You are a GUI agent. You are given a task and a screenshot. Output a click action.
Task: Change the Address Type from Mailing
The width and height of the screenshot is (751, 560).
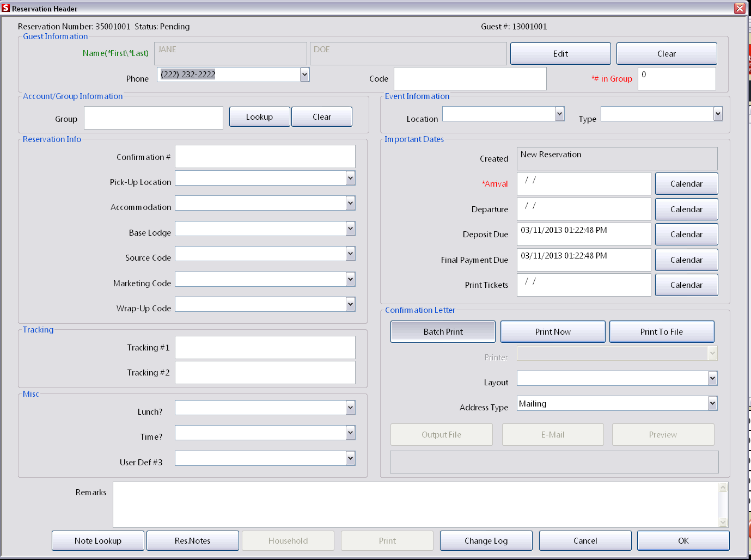point(712,403)
